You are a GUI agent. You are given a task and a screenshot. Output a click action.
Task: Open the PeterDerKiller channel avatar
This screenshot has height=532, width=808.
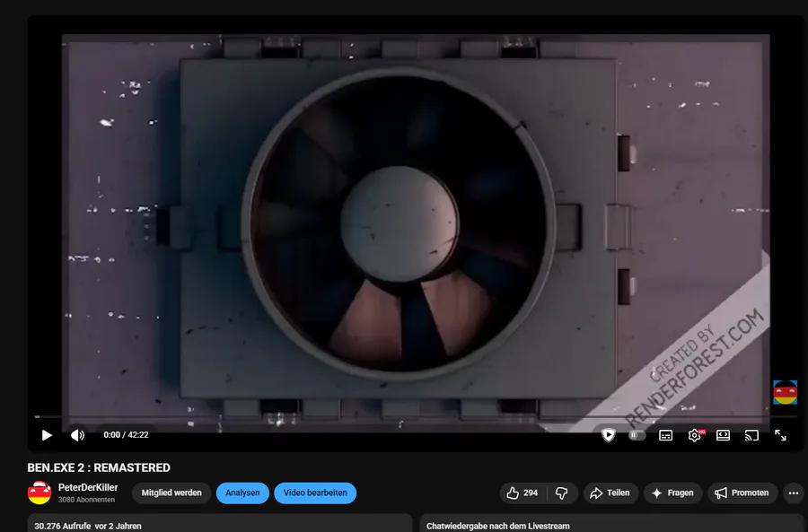coord(40,493)
